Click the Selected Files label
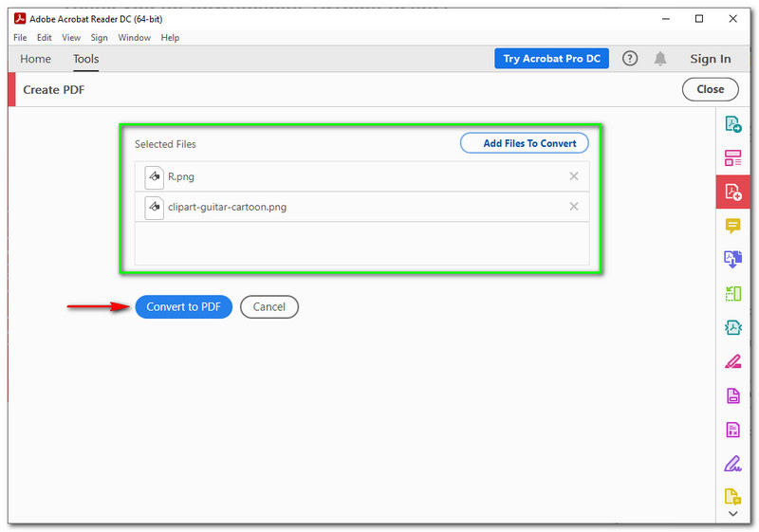759x532 pixels. [165, 144]
